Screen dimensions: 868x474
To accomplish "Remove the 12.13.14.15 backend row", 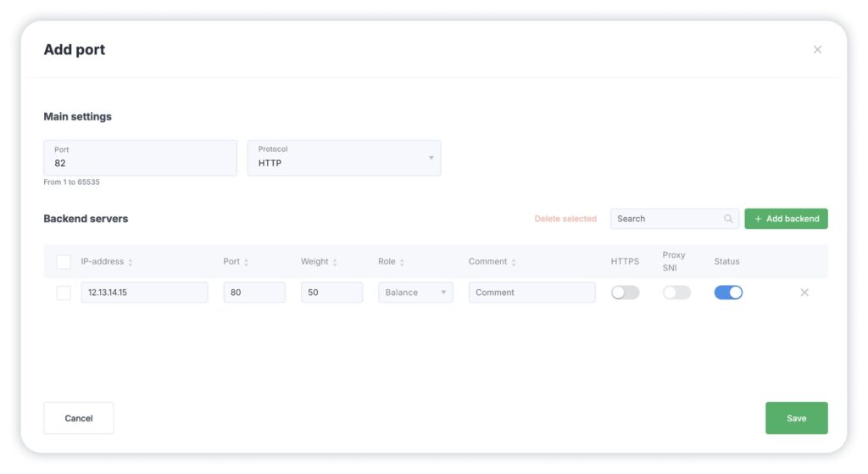I will coord(804,293).
